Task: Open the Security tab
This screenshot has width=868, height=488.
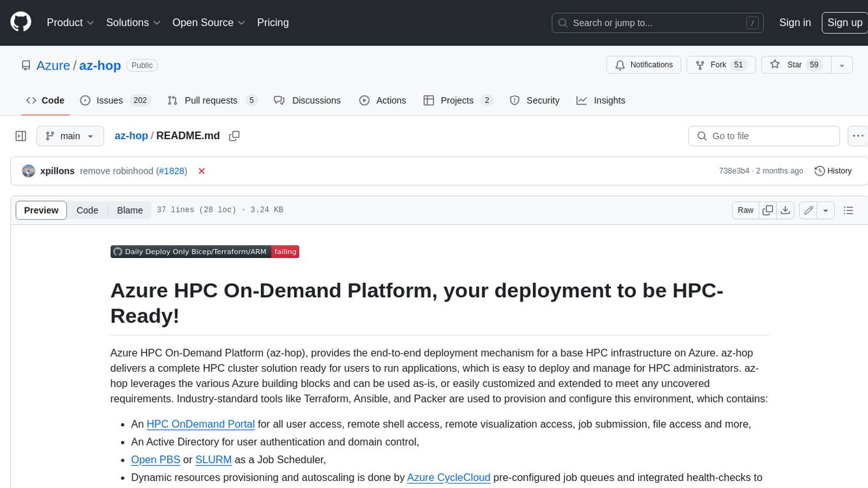Action: [x=534, y=100]
